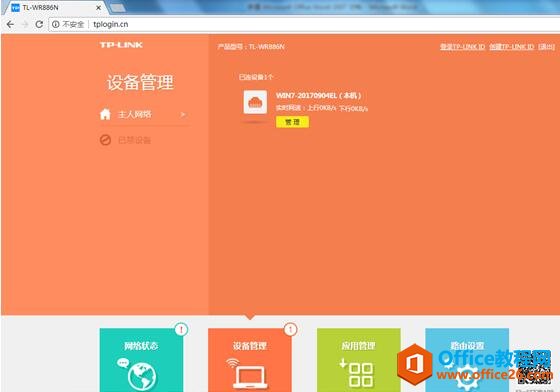Click the WIN7-20170904EL device icon
Viewport: 560px width, 392px height.
tap(255, 102)
